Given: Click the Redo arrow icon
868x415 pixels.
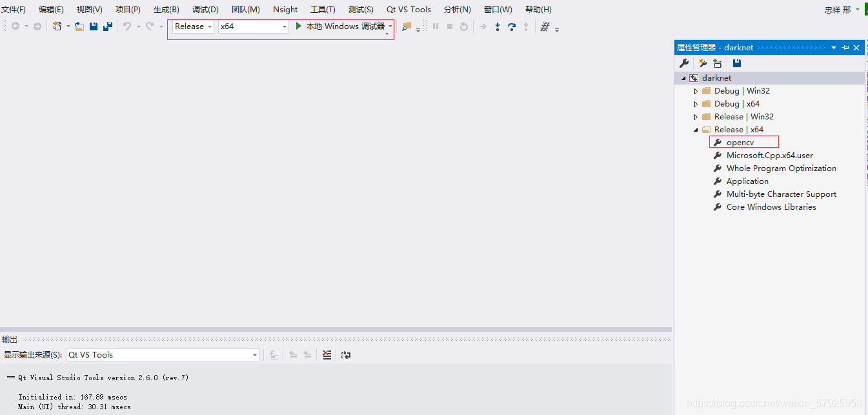Looking at the screenshot, I should [x=149, y=26].
